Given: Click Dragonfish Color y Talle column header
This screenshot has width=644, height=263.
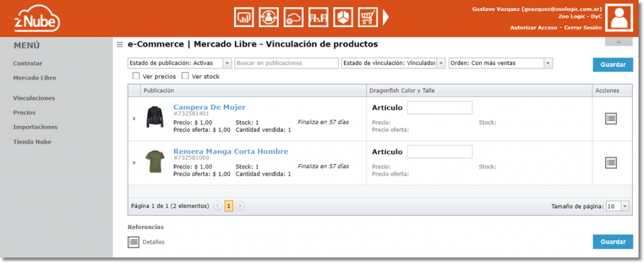Looking at the screenshot, I should point(479,91).
